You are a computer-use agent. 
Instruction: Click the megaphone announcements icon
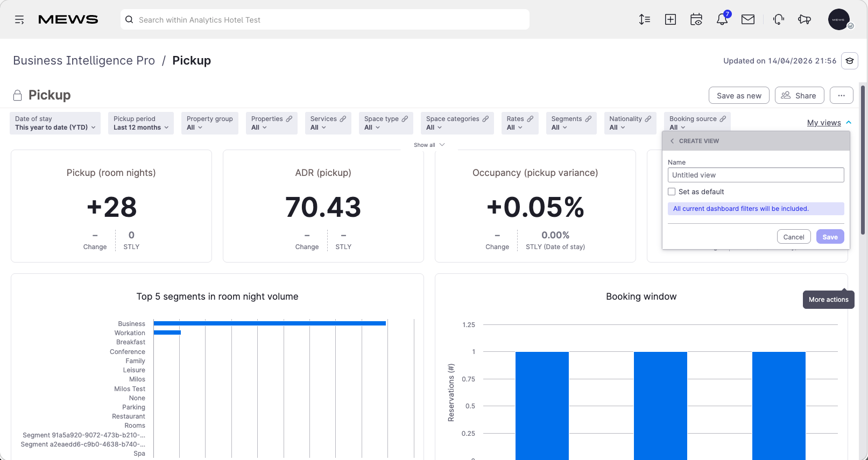(805, 20)
